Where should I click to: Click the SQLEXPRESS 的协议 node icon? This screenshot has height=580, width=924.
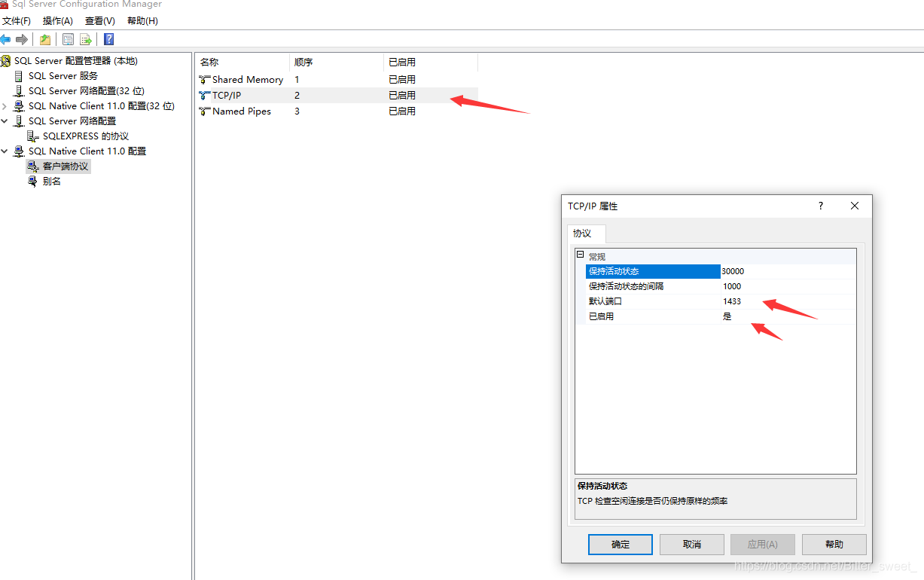tap(33, 136)
